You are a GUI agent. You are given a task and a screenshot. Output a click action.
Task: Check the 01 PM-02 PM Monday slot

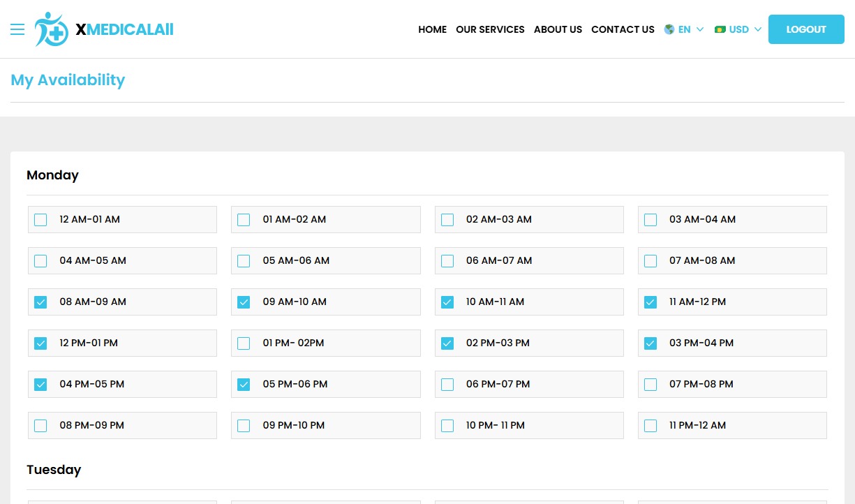click(x=244, y=343)
